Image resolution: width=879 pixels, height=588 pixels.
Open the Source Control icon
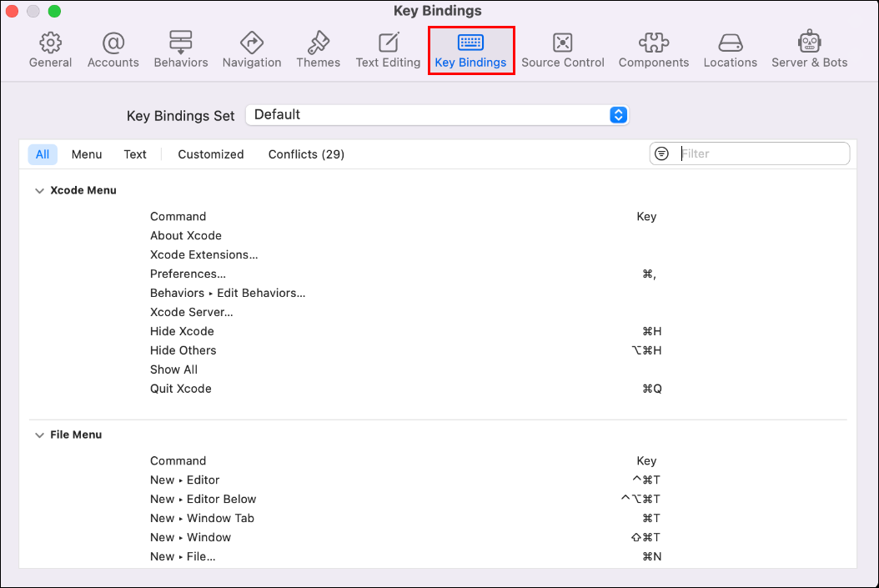562,43
